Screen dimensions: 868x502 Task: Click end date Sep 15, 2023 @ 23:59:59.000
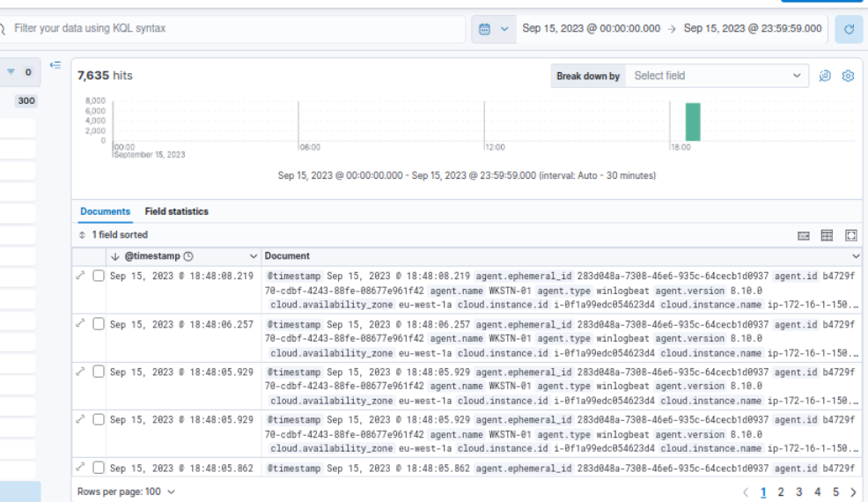pyautogui.click(x=753, y=28)
